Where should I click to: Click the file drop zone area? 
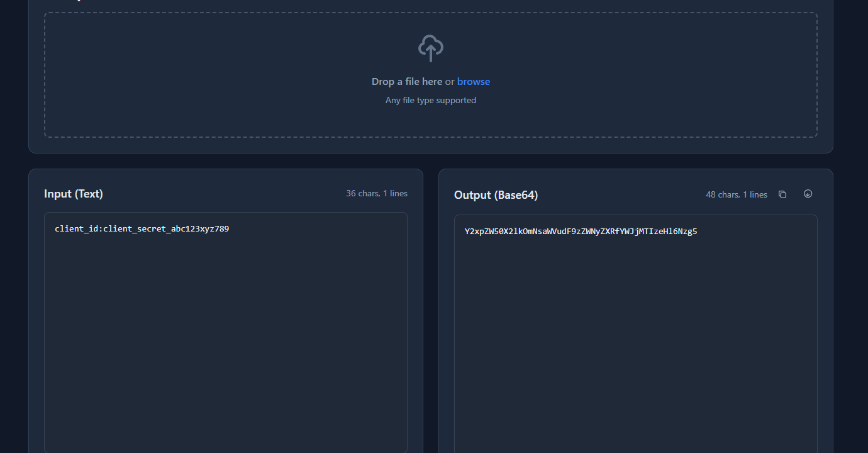pyautogui.click(x=431, y=75)
